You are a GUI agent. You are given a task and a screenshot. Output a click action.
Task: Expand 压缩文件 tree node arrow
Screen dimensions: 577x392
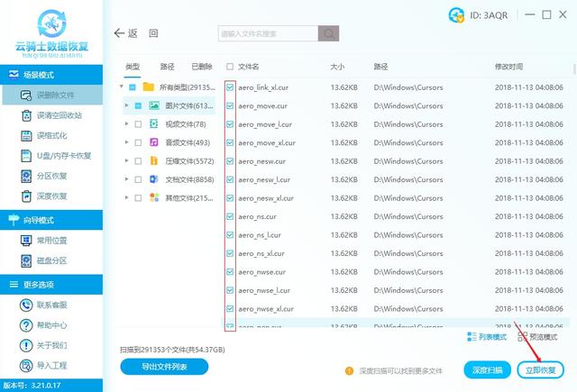click(x=126, y=160)
